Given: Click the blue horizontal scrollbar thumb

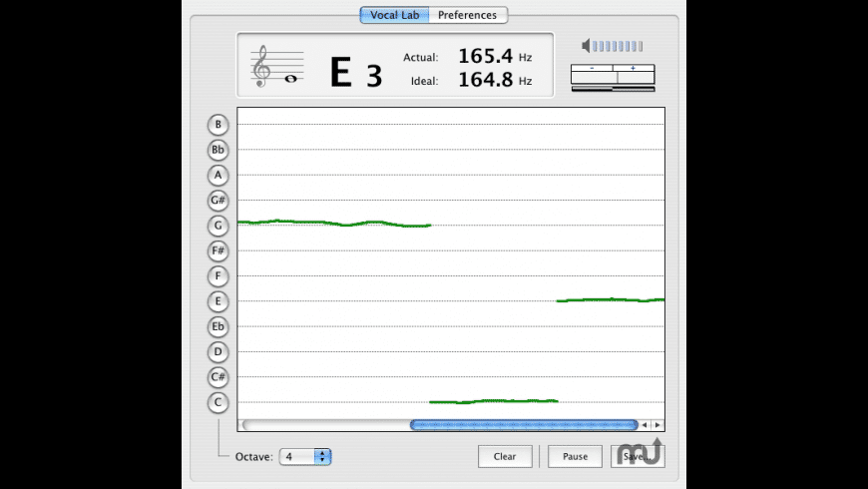Looking at the screenshot, I should tap(524, 425).
